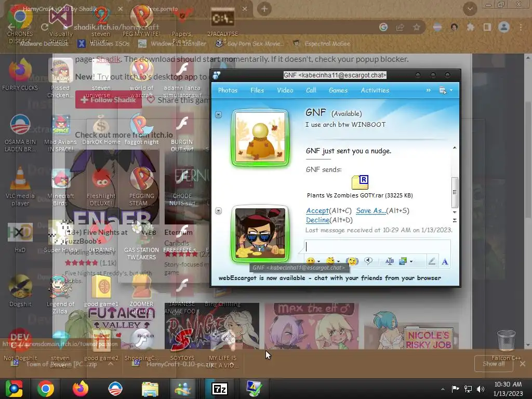Click Show all downloads button
This screenshot has width=532, height=399.
494,364
